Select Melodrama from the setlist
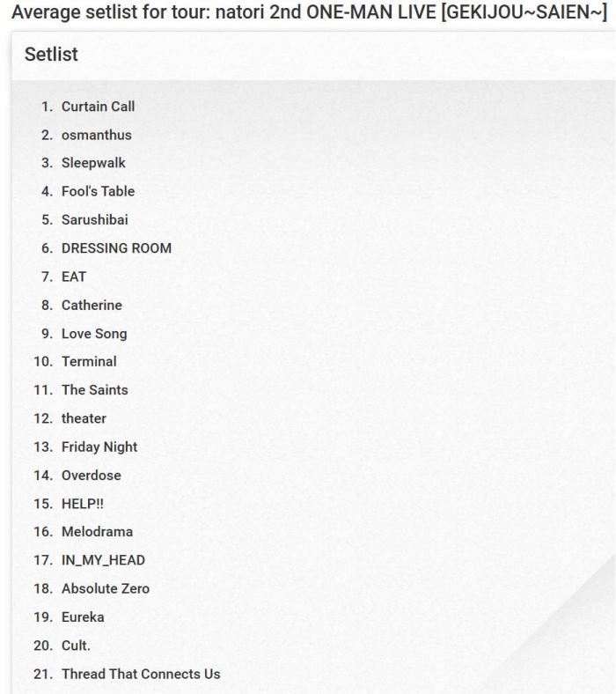Image resolution: width=616 pixels, height=694 pixels. pos(97,532)
